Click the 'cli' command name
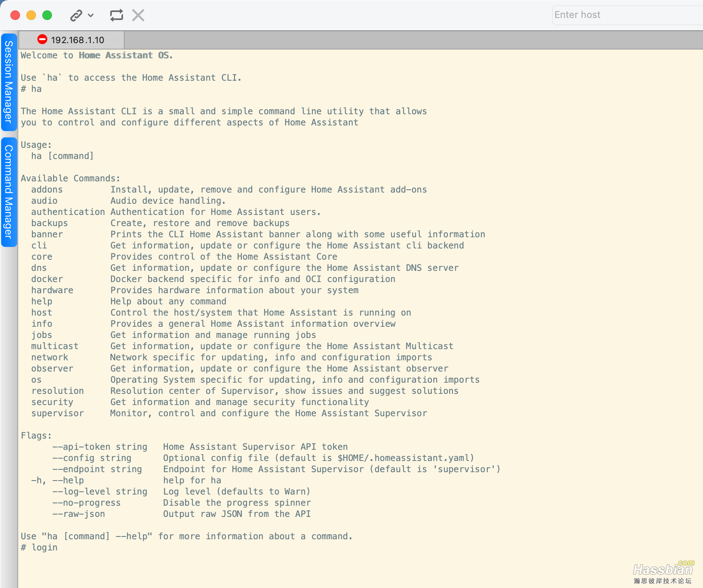The width and height of the screenshot is (703, 588). click(39, 246)
